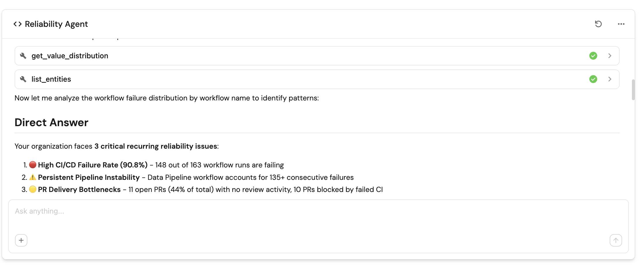Click the chat vertical scrollbar handle

click(633, 90)
